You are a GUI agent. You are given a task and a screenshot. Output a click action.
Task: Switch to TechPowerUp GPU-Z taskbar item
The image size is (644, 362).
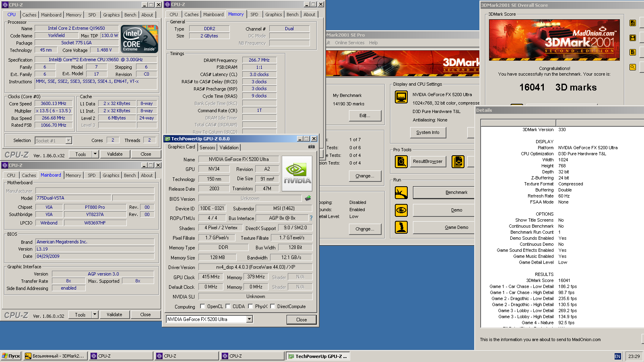coord(318,356)
